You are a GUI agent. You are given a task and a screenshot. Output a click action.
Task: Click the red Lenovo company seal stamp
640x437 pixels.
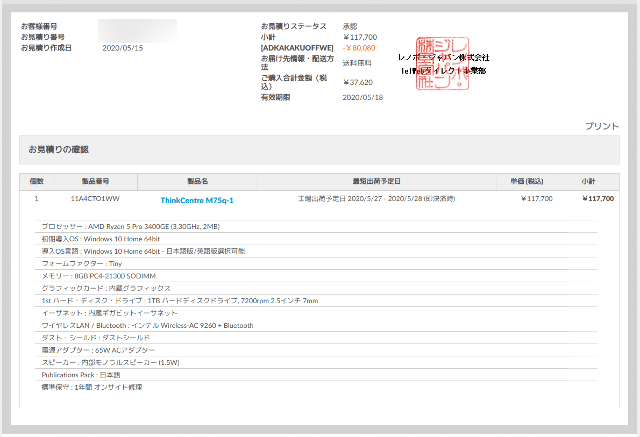point(442,63)
